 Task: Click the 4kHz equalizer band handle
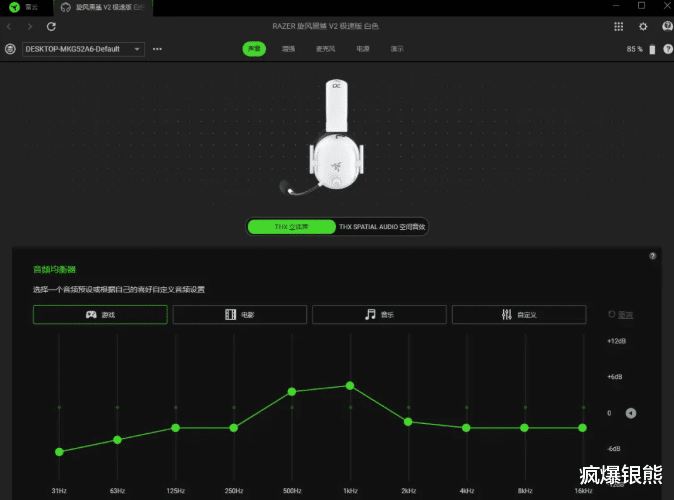[x=466, y=428]
